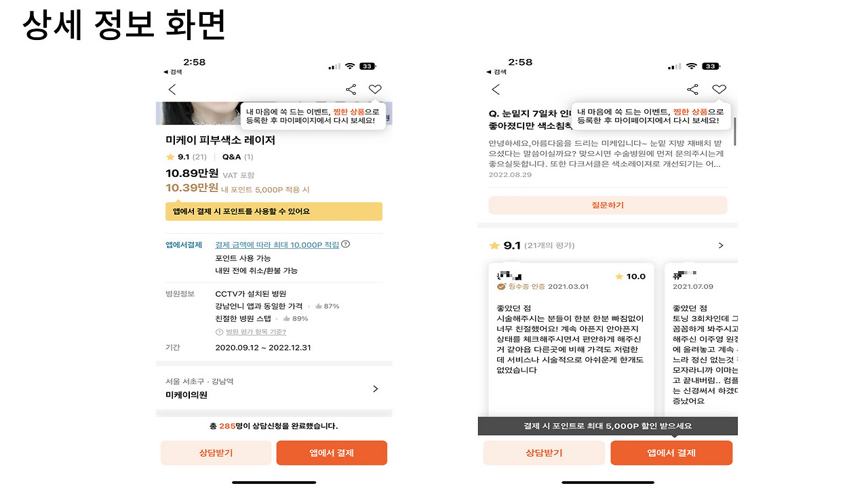
Task: Click the question mark info icon beside 10,000P 적립
Action: [x=346, y=245]
